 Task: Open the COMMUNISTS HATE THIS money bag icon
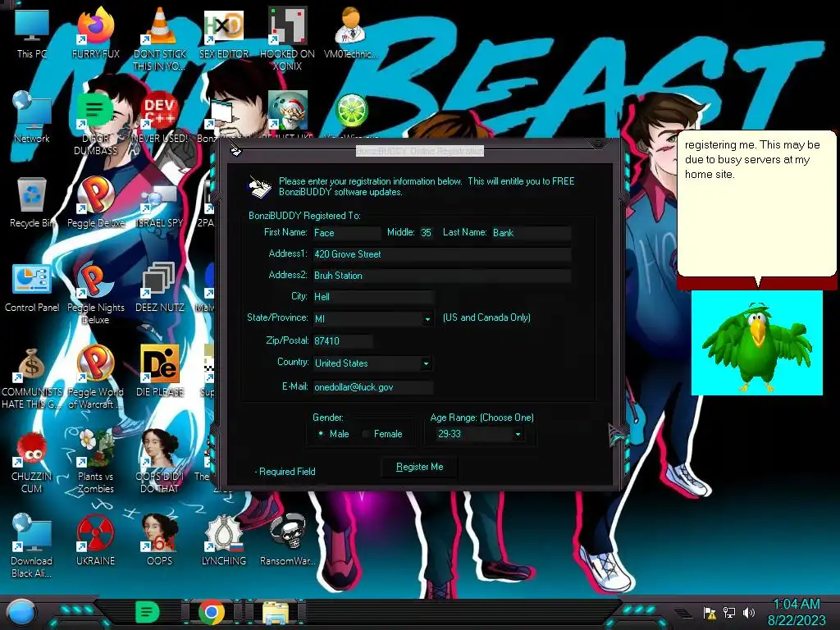(x=32, y=377)
